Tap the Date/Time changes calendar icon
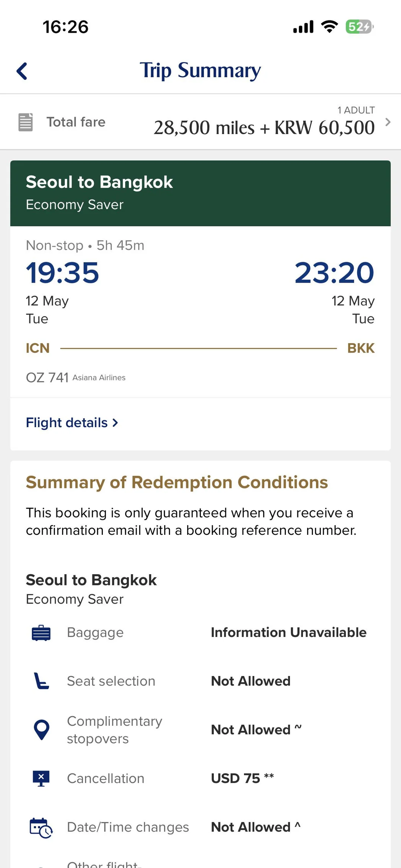This screenshot has height=868, width=401. coord(41,828)
